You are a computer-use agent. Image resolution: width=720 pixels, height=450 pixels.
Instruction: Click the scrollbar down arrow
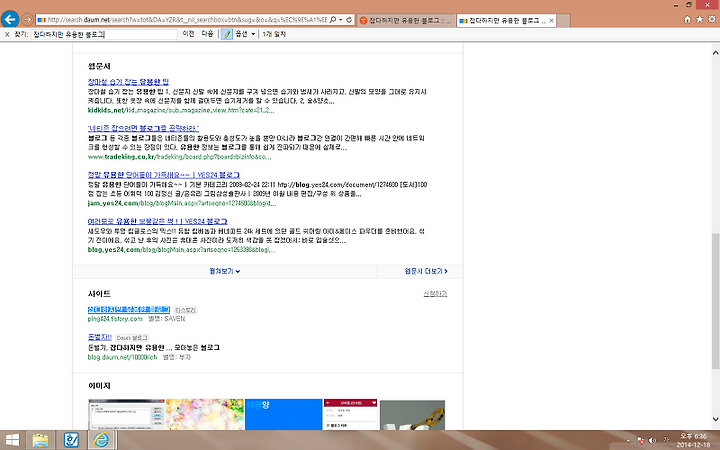tap(715, 419)
